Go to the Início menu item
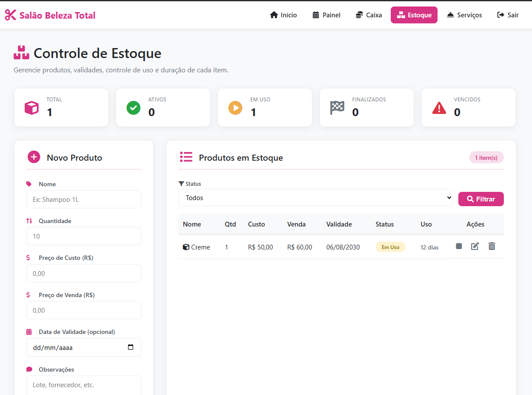This screenshot has height=395, width=532. tap(283, 15)
